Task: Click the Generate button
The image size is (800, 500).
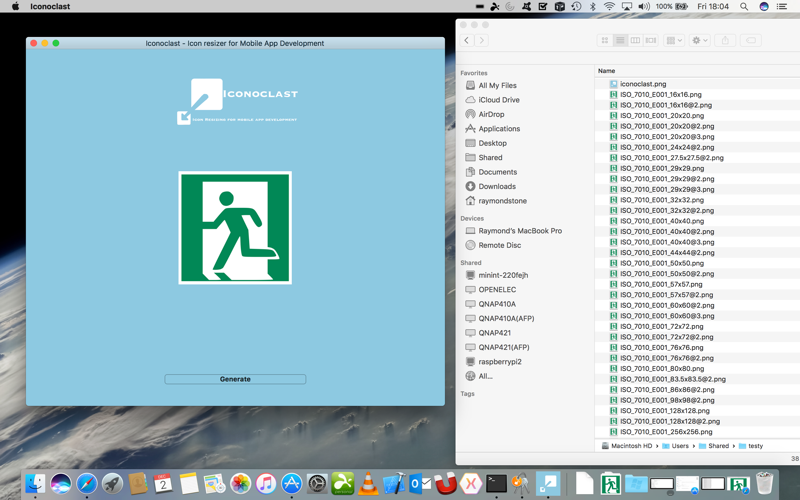Action: [x=235, y=379]
